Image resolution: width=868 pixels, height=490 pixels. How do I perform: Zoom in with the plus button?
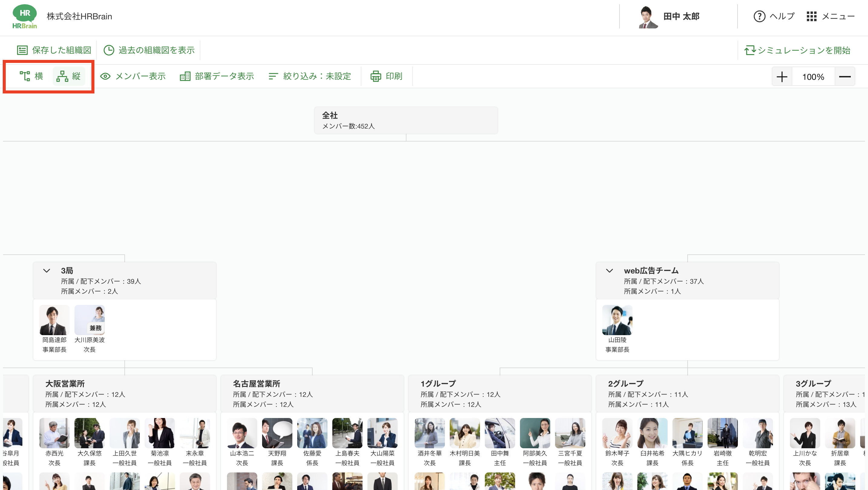[x=782, y=77]
